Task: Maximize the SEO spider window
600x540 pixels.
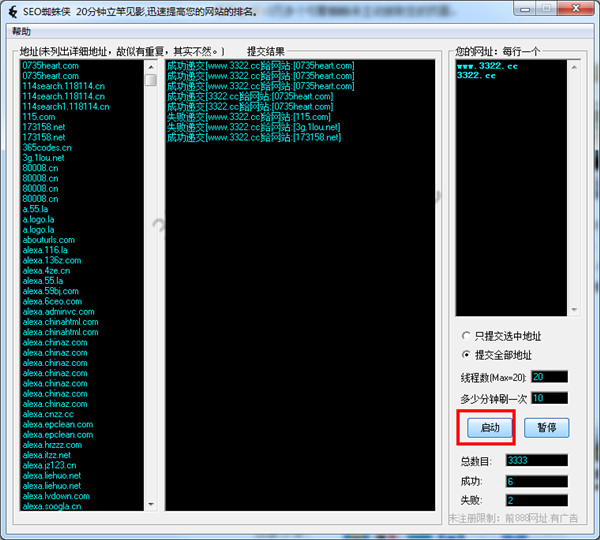Action: point(546,9)
